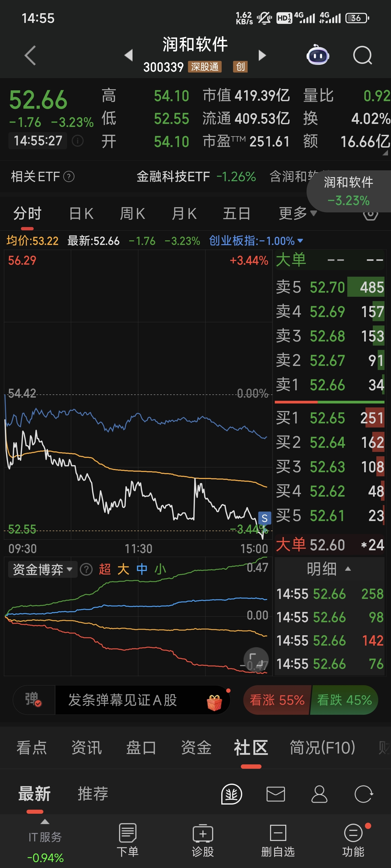The width and height of the screenshot is (391, 868).
Task: Open the 资金 tab
Action: 196,747
